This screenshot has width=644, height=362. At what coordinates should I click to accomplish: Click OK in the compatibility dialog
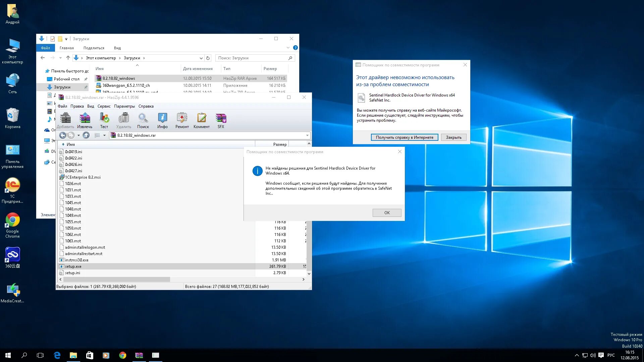[x=387, y=213]
